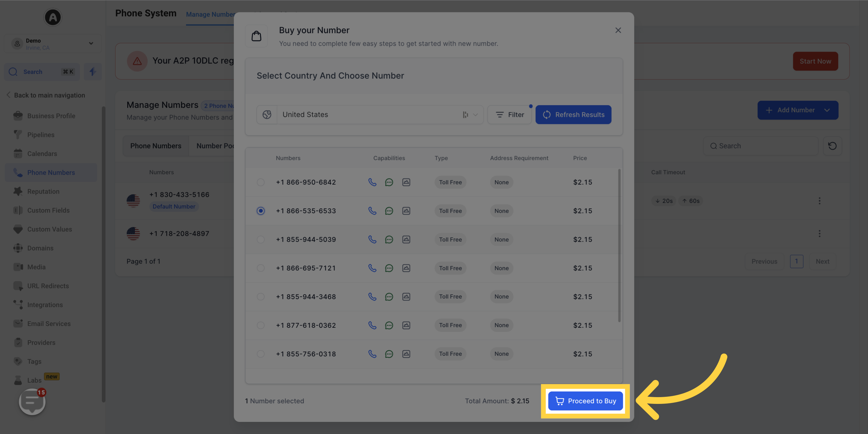Open Demo account switcher dropdown
868x434 pixels.
(x=53, y=43)
